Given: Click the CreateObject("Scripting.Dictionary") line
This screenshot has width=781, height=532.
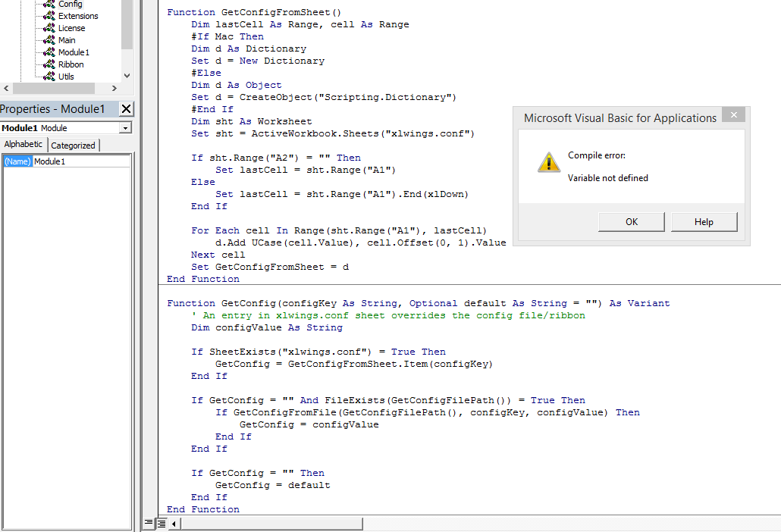Looking at the screenshot, I should [324, 97].
